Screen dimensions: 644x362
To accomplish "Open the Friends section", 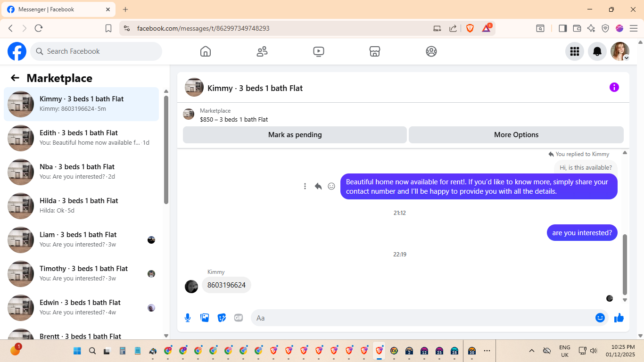I will [262, 51].
